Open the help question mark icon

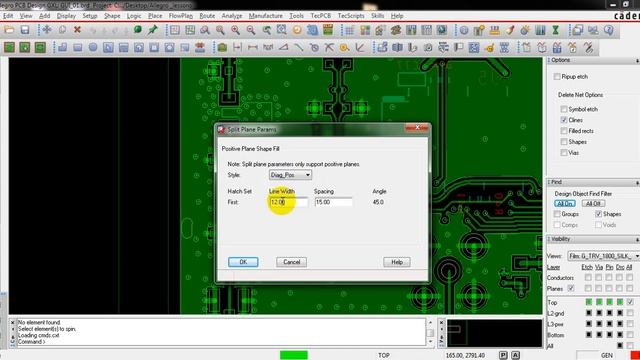click(x=609, y=30)
